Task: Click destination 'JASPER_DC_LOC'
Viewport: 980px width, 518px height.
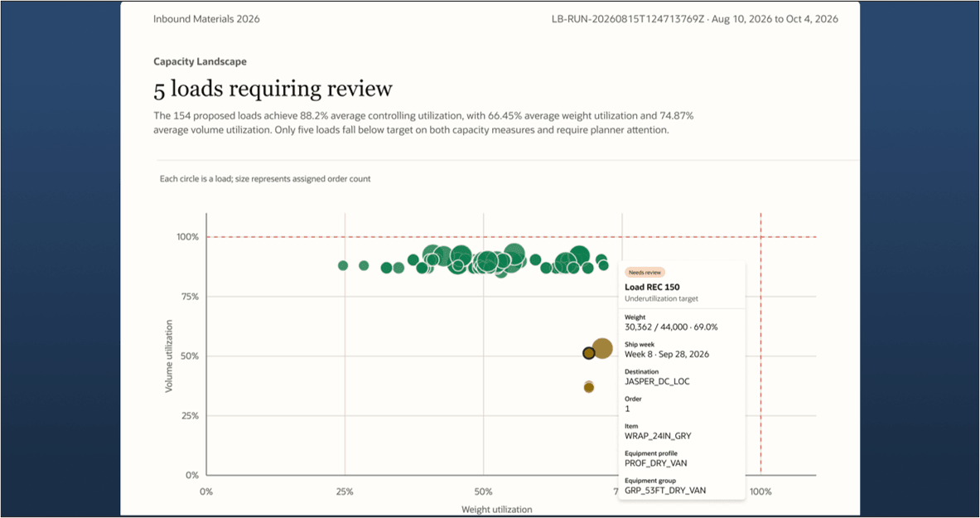Action: tap(657, 381)
